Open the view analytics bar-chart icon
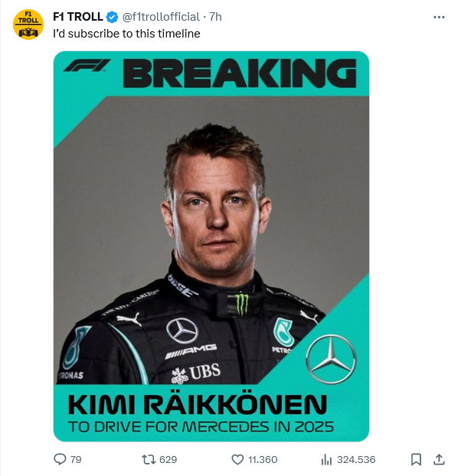Screen dimensions: 458x476 (326, 459)
